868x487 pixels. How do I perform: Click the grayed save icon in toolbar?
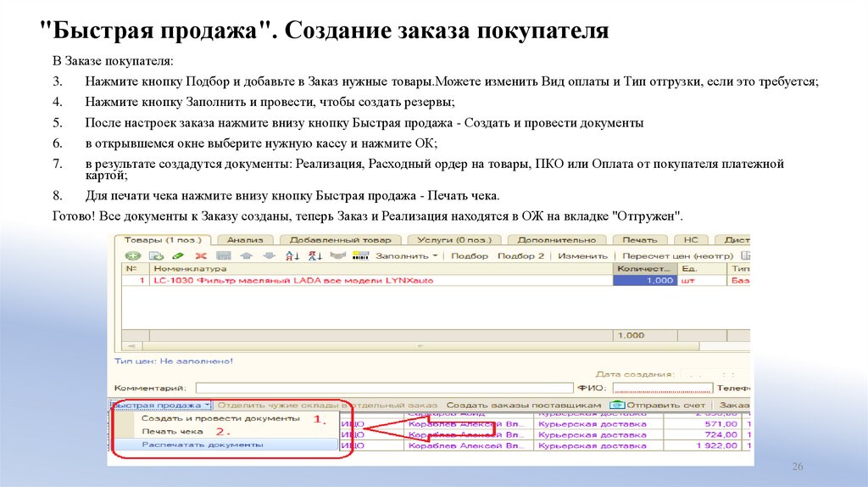pos(224,255)
